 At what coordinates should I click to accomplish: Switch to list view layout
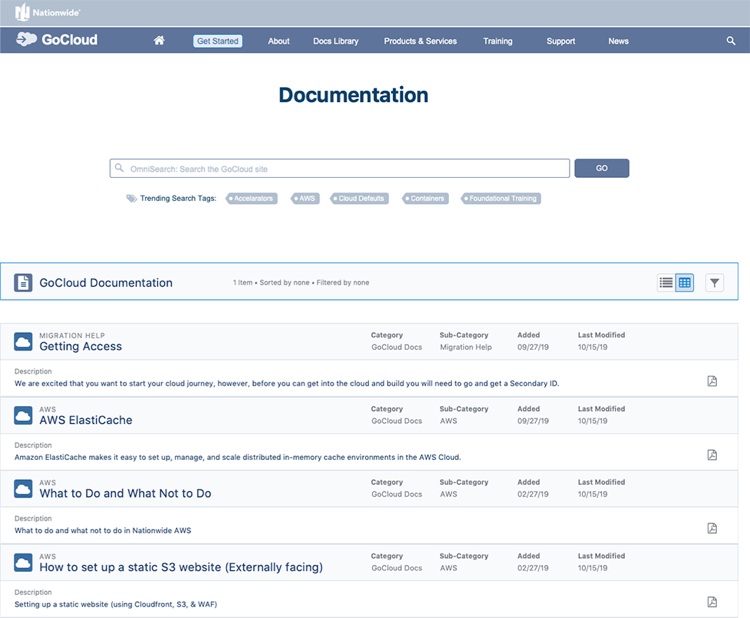(x=666, y=282)
